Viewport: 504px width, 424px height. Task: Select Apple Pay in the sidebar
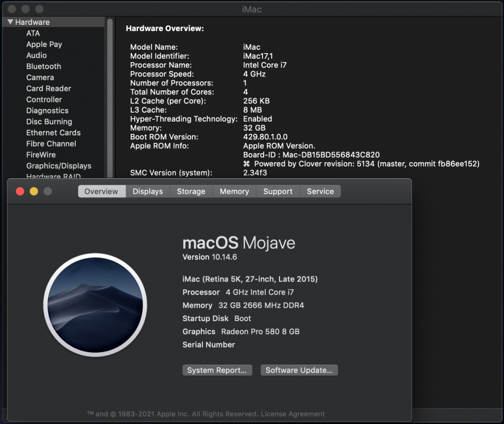point(44,44)
